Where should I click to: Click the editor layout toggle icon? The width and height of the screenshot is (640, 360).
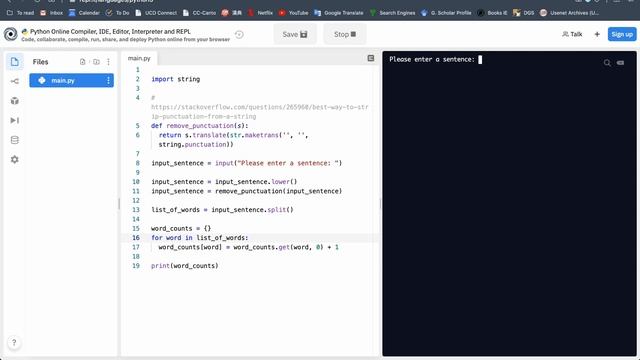click(x=371, y=58)
